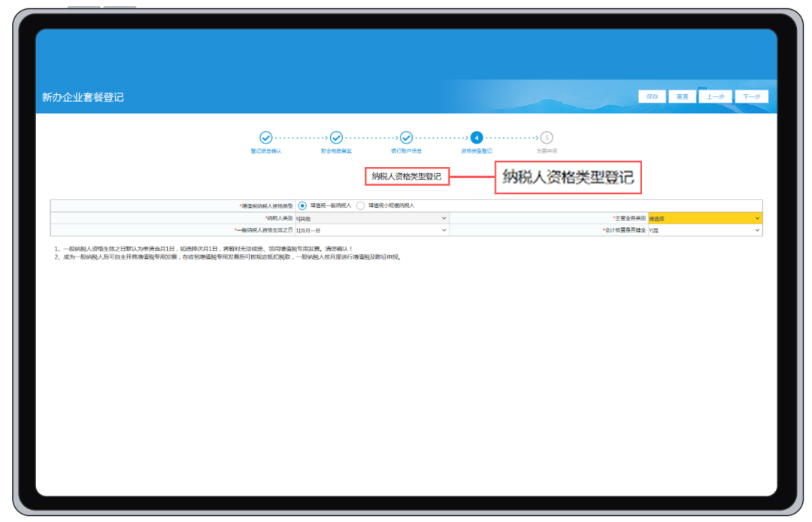Select 增值税一般纳税人 radio option
812x522 pixels.
tap(302, 205)
